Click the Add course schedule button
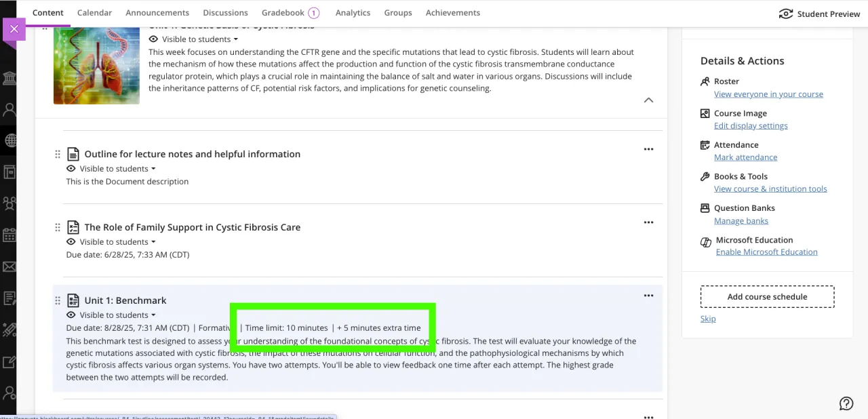Viewport: 868px width, 419px height. 767,296
